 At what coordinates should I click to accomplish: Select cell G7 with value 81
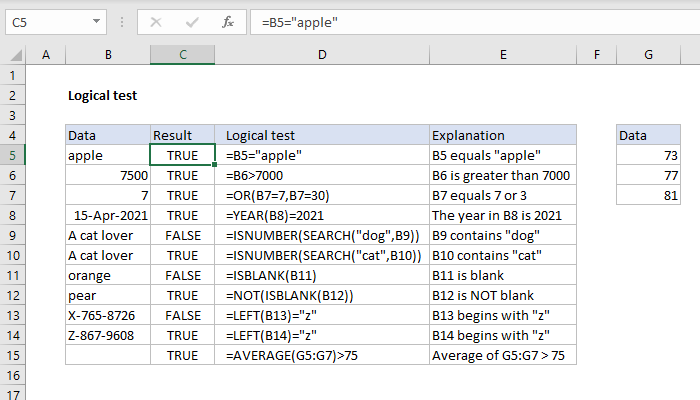(x=647, y=195)
